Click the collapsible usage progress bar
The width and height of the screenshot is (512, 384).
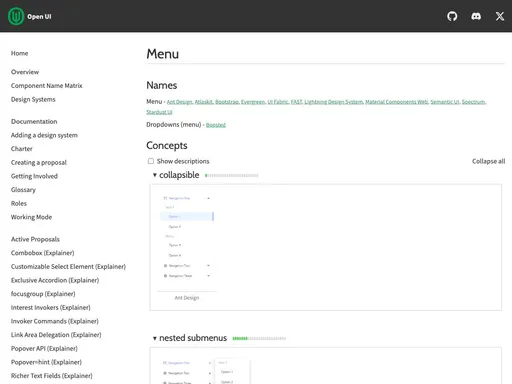pos(231,175)
